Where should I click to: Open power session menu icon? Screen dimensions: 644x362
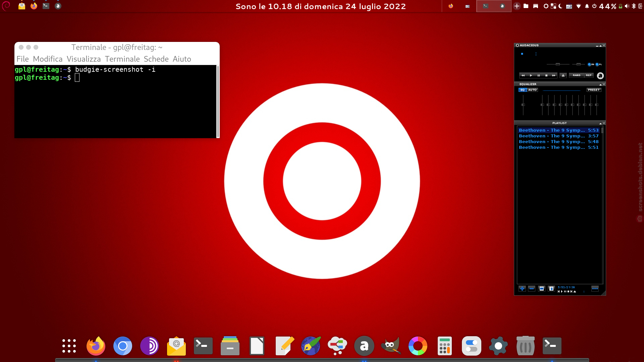click(x=594, y=6)
